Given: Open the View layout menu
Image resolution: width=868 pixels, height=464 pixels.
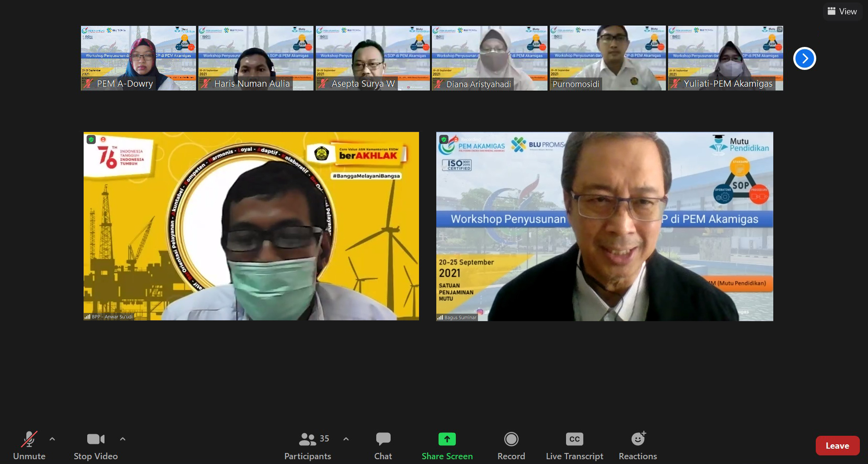Looking at the screenshot, I should click(842, 11).
